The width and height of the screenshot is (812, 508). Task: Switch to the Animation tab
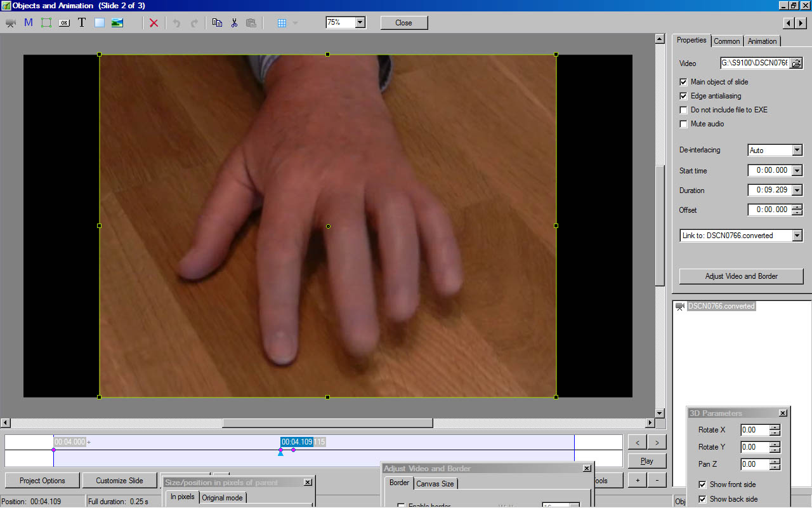(762, 41)
